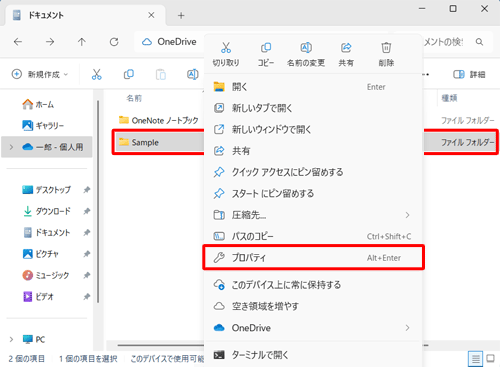Open ギャラリー in navigation pane
The image size is (500, 367).
(43, 125)
